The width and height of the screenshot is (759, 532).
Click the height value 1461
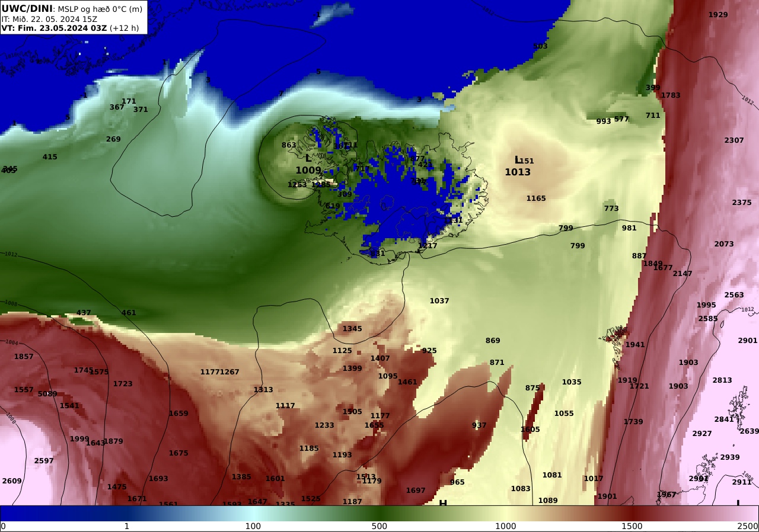[x=407, y=382]
